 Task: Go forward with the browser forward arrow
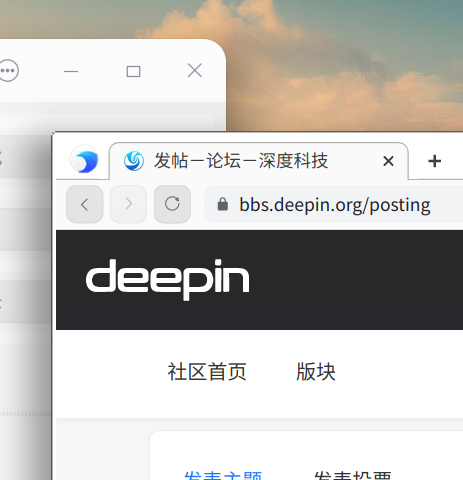(x=129, y=204)
